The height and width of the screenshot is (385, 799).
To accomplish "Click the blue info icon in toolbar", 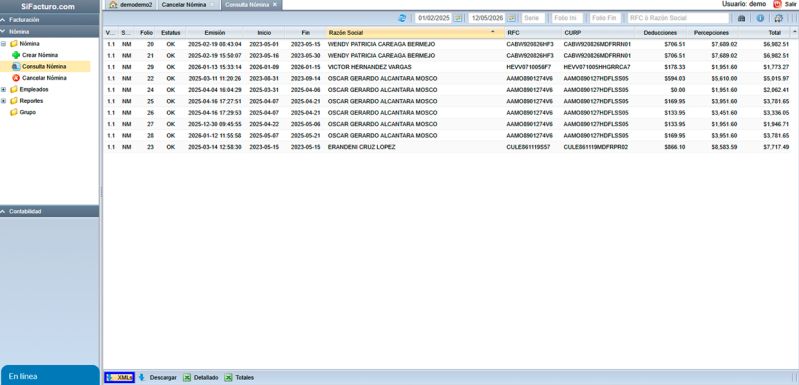I will pos(760,18).
